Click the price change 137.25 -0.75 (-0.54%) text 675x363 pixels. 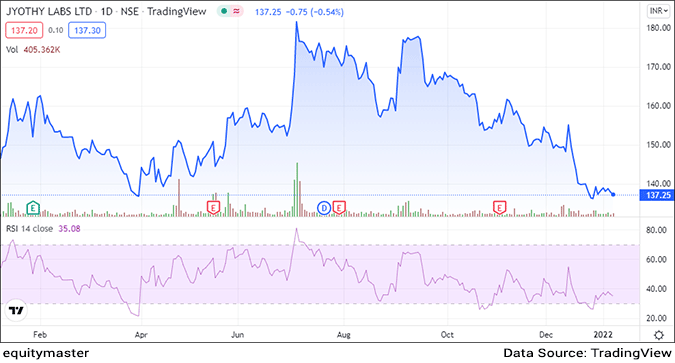click(x=299, y=12)
